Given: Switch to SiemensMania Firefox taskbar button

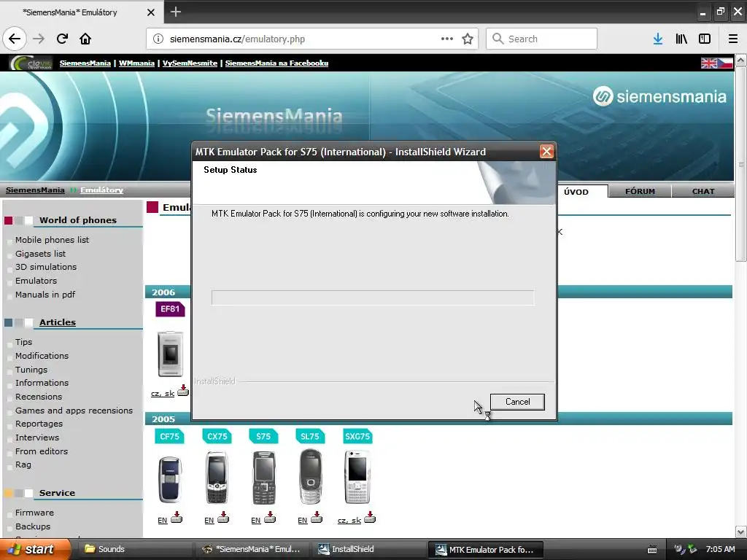Looking at the screenshot, I should [x=252, y=549].
